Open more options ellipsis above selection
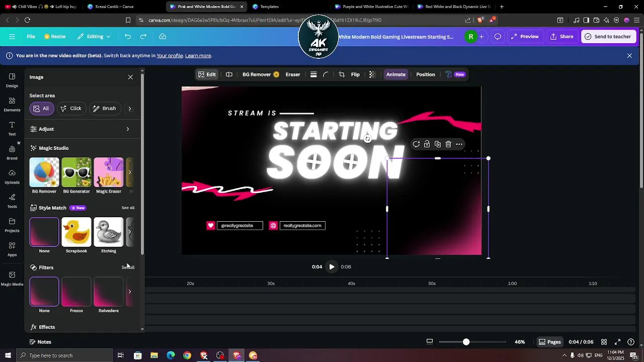 [459, 144]
